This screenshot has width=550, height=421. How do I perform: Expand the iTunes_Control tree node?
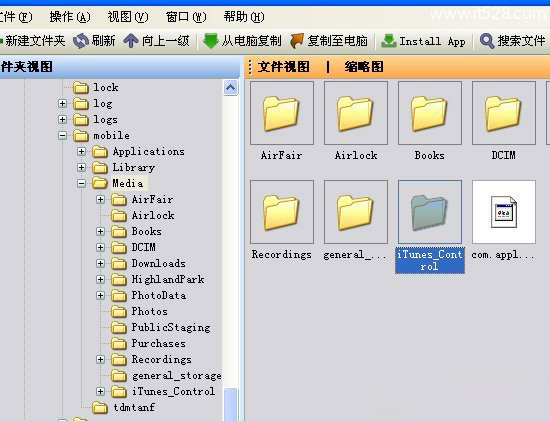point(100,392)
